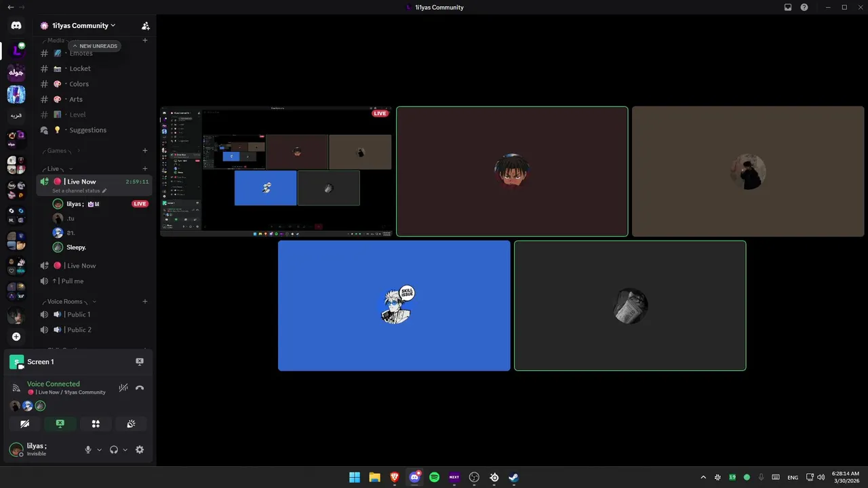Open OBS Studio from the taskbar
868x488 pixels.
click(474, 477)
